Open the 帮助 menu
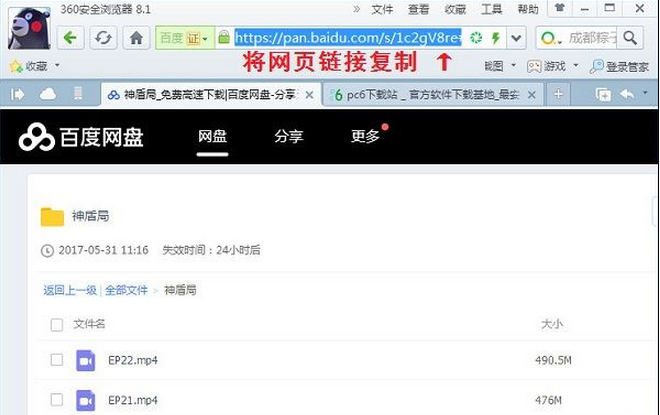Screen dimensions: 660x415 point(528,9)
